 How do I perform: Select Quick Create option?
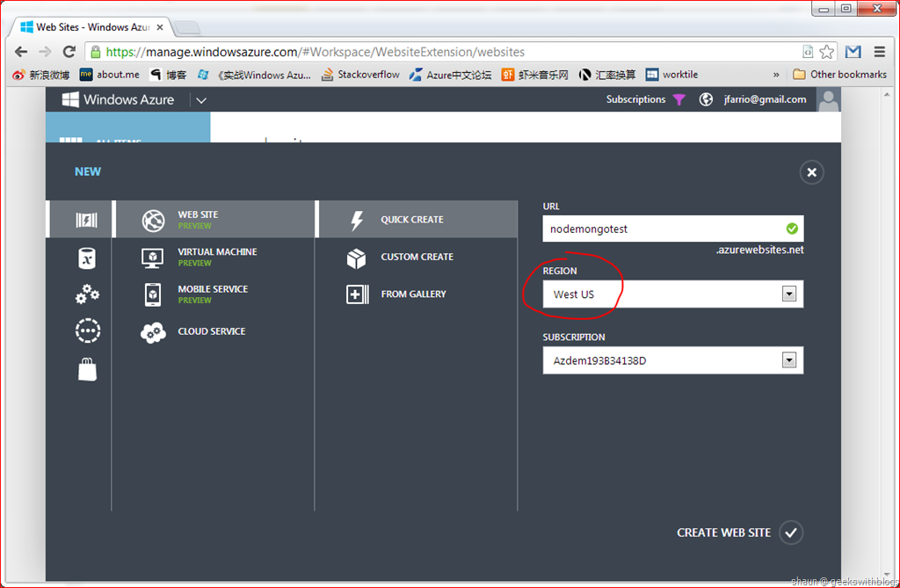click(417, 220)
